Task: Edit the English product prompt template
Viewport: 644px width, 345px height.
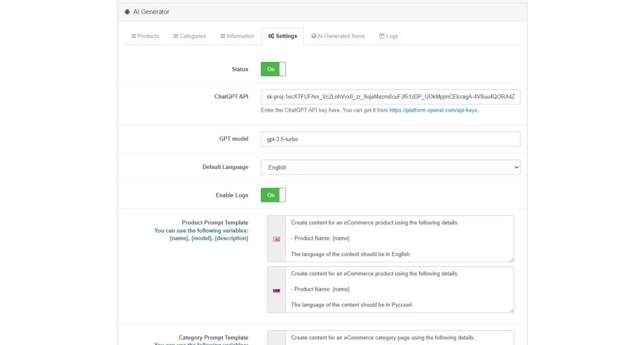Action: click(x=400, y=239)
